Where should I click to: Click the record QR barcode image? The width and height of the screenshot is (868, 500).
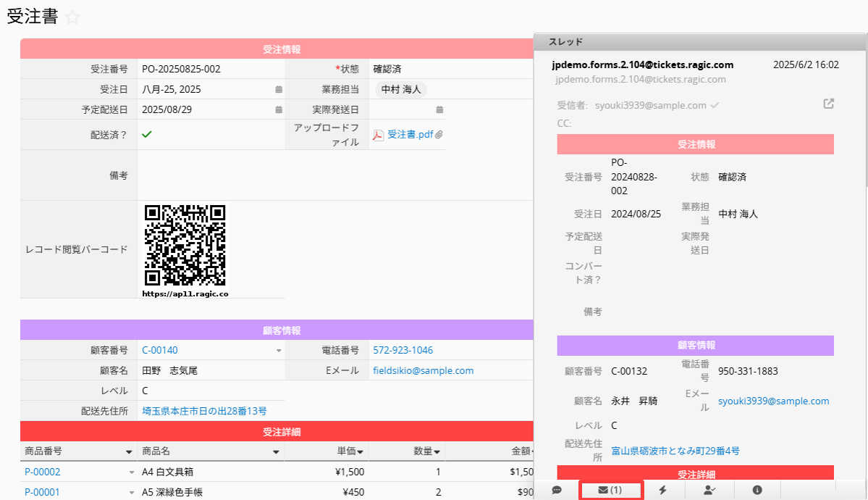coord(185,245)
